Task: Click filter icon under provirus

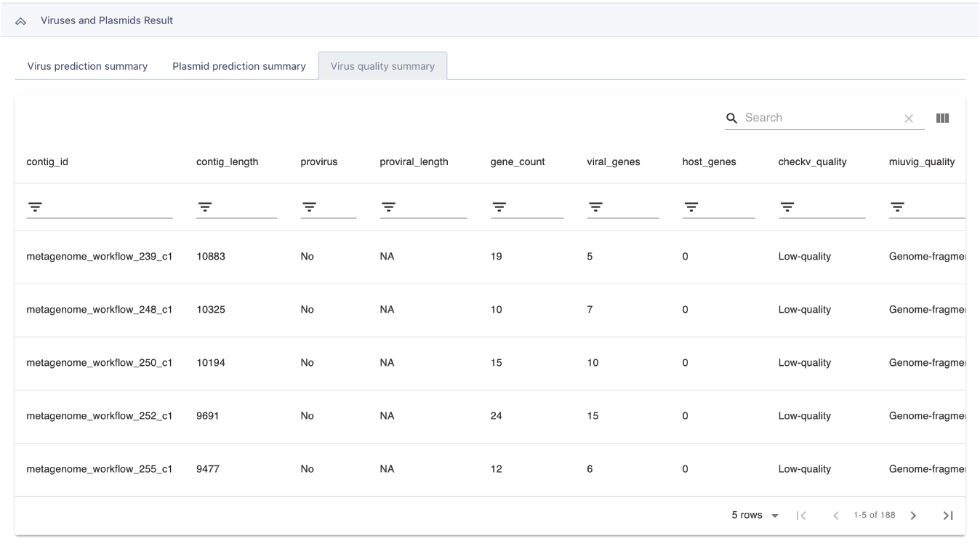Action: point(308,207)
